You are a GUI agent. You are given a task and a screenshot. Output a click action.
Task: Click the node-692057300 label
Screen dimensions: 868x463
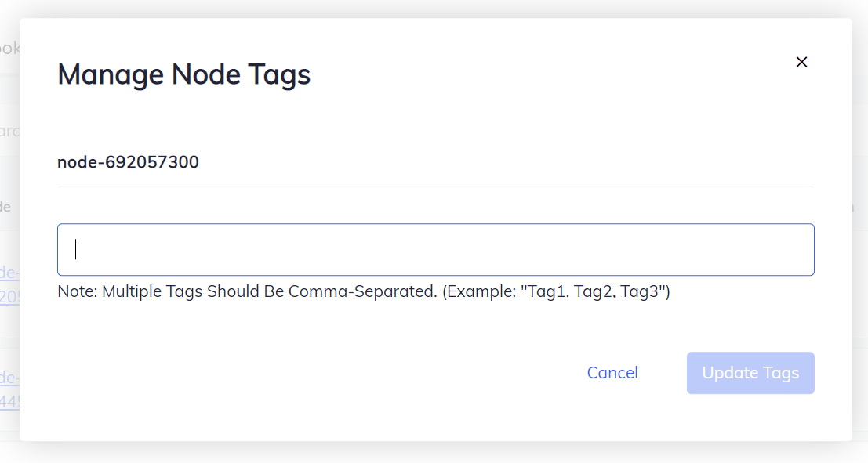point(128,162)
